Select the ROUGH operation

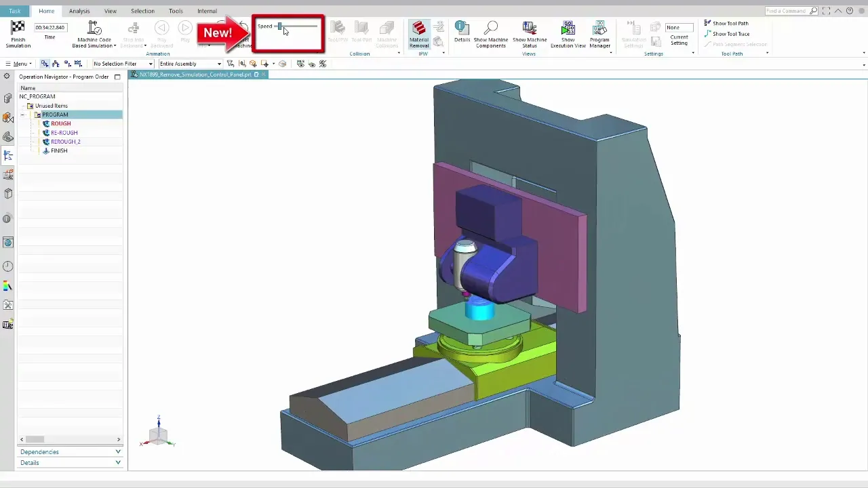(x=60, y=124)
